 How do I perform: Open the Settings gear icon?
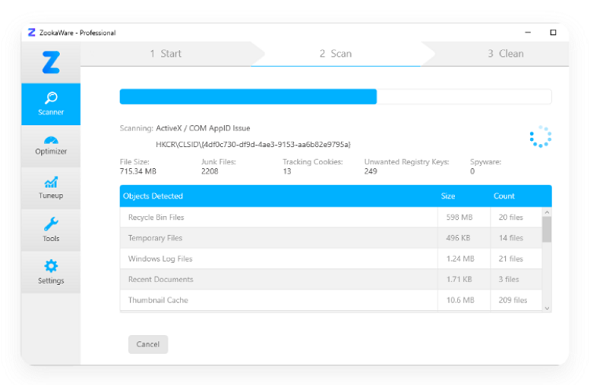(51, 266)
